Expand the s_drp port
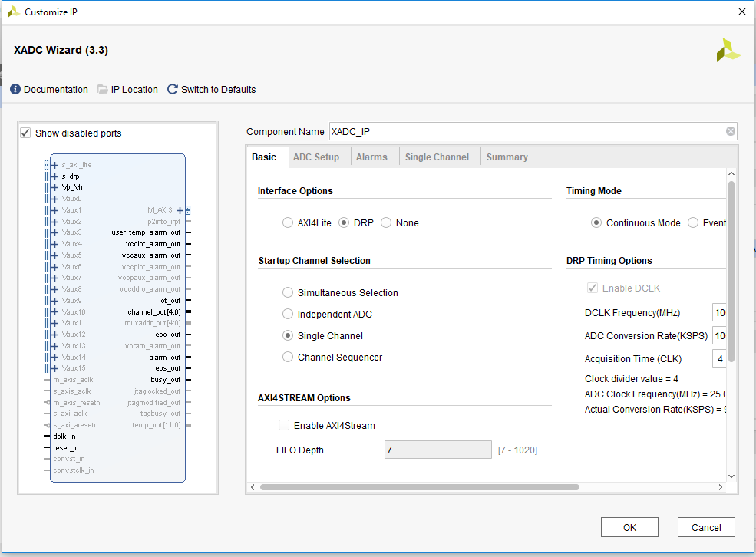This screenshot has height=557, width=756. [55, 176]
